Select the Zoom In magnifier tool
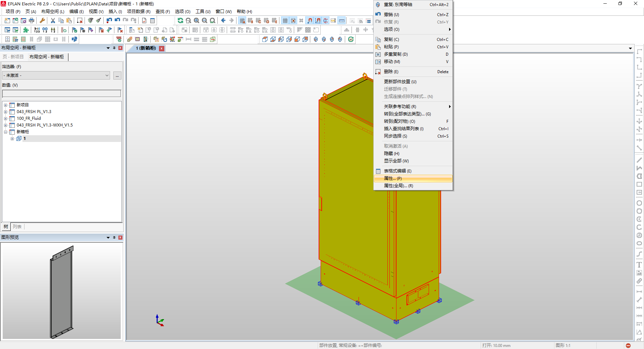The width and height of the screenshot is (644, 349). 196,20
